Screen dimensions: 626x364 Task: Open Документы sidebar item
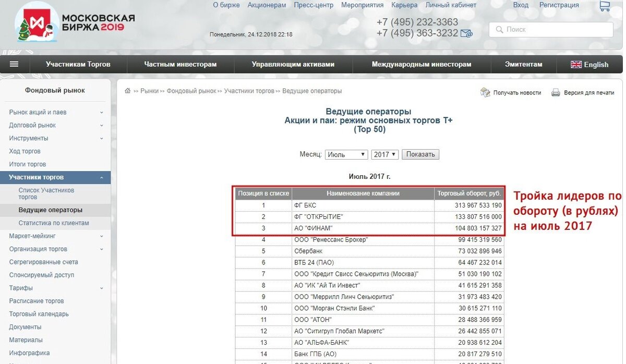tap(25, 327)
